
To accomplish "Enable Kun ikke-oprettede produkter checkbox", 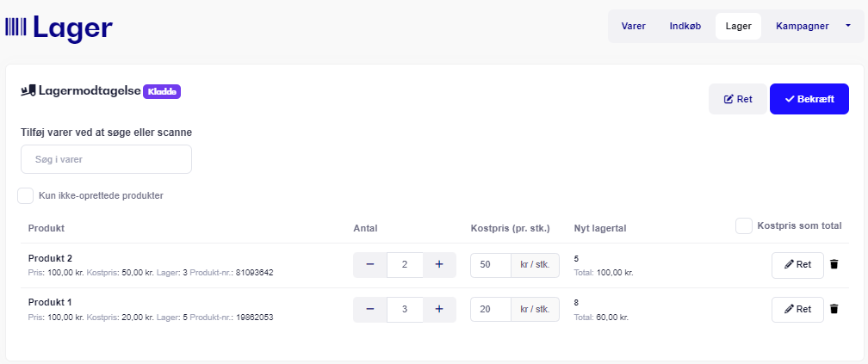I will point(26,195).
